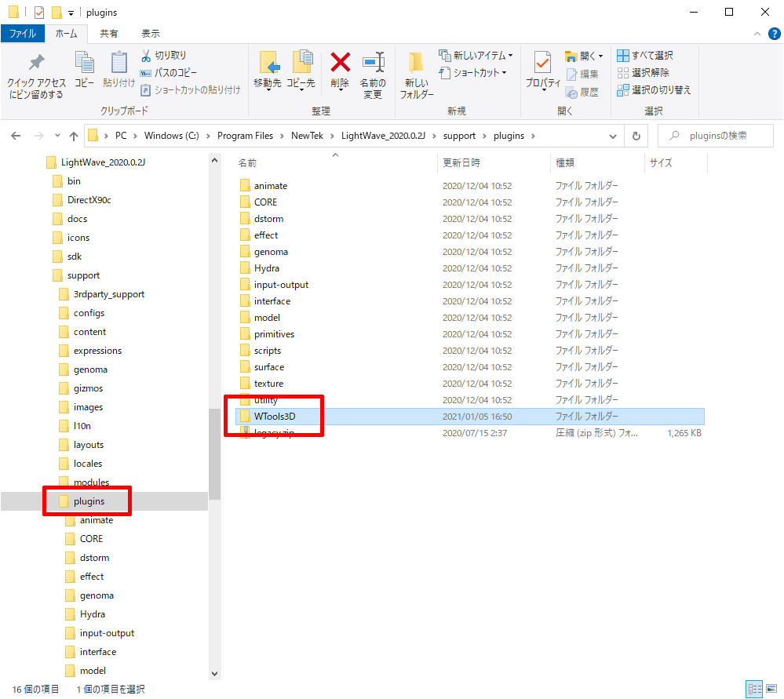Click パスのコピー in the ribbon

169,73
